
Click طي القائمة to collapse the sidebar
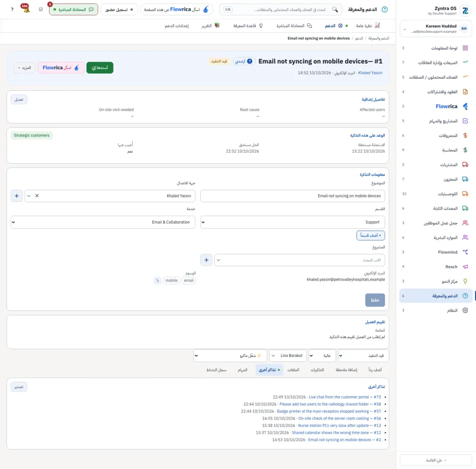coord(436,460)
